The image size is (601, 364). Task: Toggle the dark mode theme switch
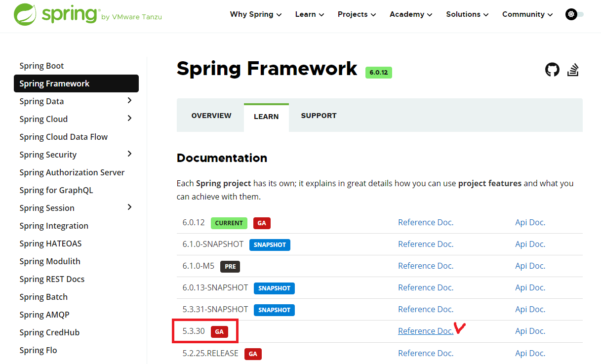(574, 14)
